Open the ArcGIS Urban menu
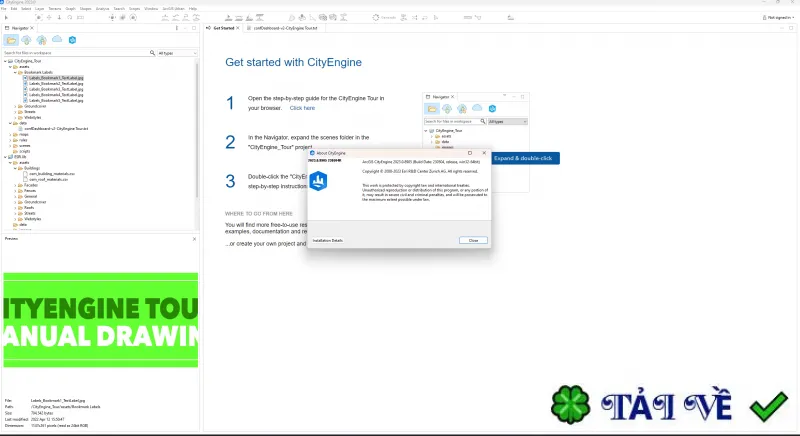The width and height of the screenshot is (800, 436). pyautogui.click(x=173, y=9)
